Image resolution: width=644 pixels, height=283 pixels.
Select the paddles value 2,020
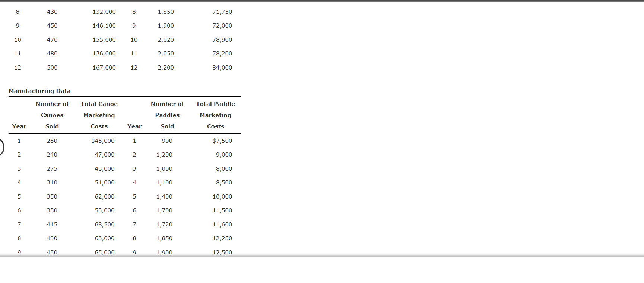(x=166, y=40)
